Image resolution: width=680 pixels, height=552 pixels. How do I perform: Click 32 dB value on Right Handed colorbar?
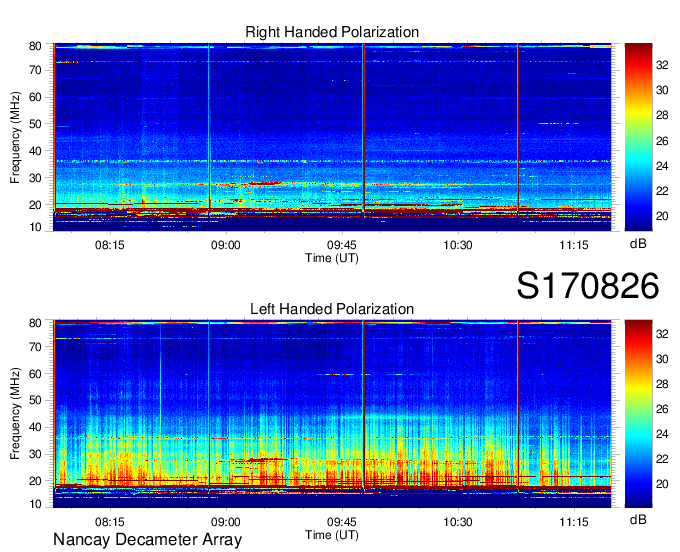[662, 65]
